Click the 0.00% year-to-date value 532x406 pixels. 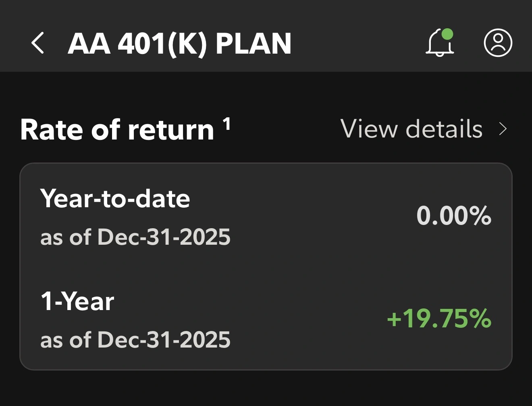(x=453, y=216)
